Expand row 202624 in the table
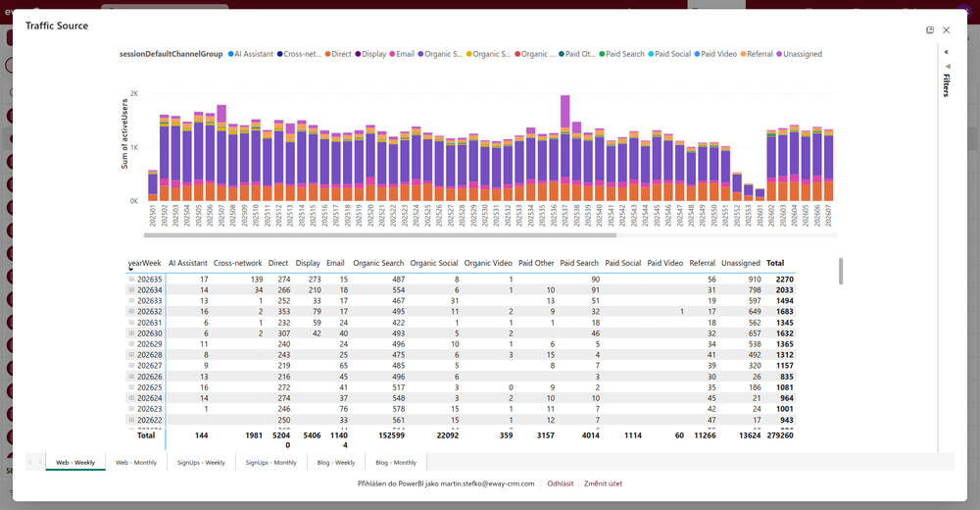This screenshot has height=510, width=980. tap(131, 397)
